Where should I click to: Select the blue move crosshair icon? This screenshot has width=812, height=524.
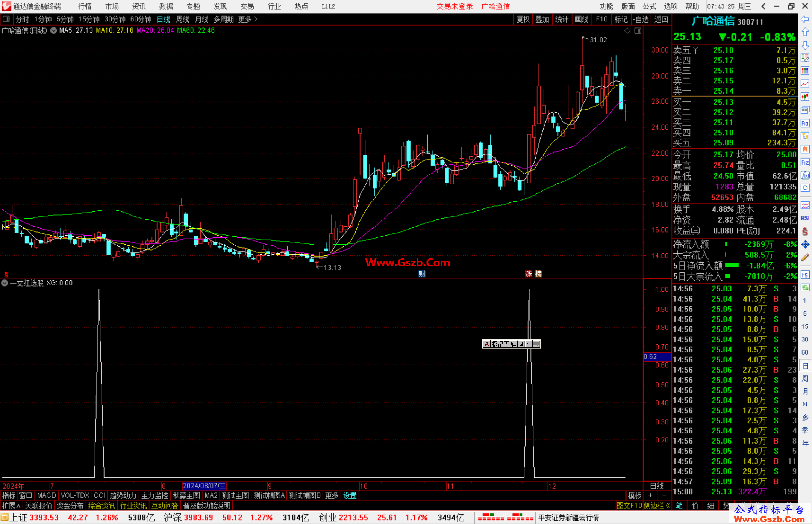click(x=805, y=245)
